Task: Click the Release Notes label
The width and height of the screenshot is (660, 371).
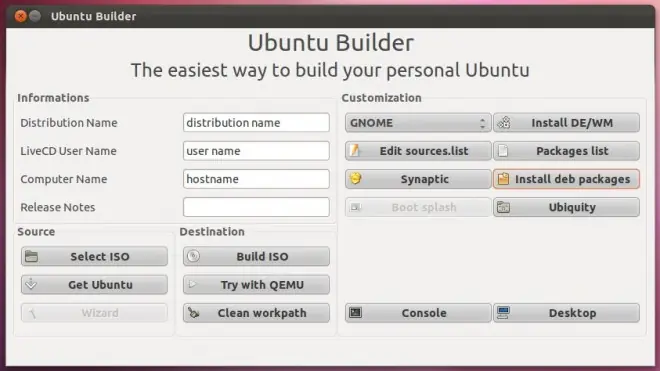Action: click(x=58, y=207)
